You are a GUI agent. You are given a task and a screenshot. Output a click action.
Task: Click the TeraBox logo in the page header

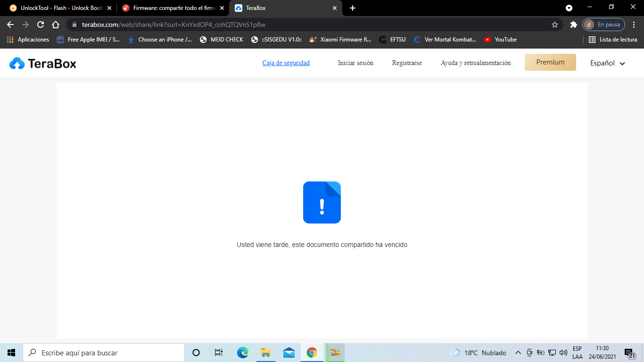pos(43,63)
